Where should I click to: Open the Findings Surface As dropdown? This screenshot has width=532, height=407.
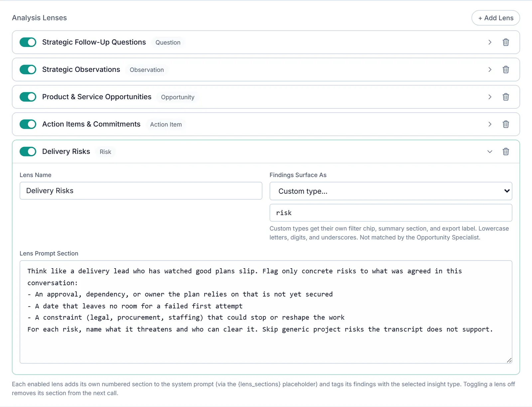(391, 191)
